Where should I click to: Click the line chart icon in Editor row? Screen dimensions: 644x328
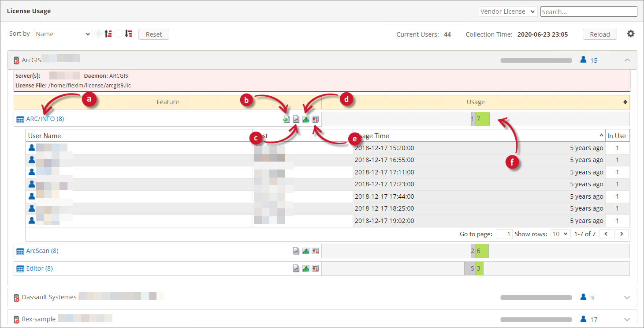click(x=296, y=268)
